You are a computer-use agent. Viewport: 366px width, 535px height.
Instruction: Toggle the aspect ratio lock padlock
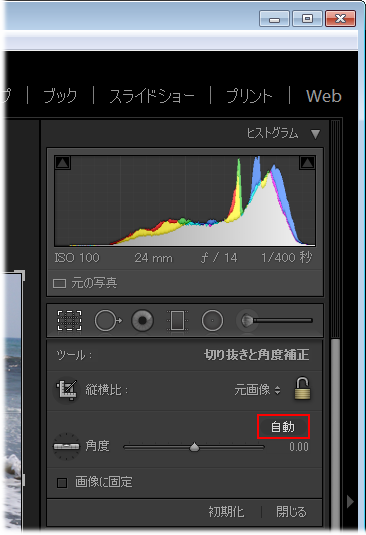[x=302, y=388]
